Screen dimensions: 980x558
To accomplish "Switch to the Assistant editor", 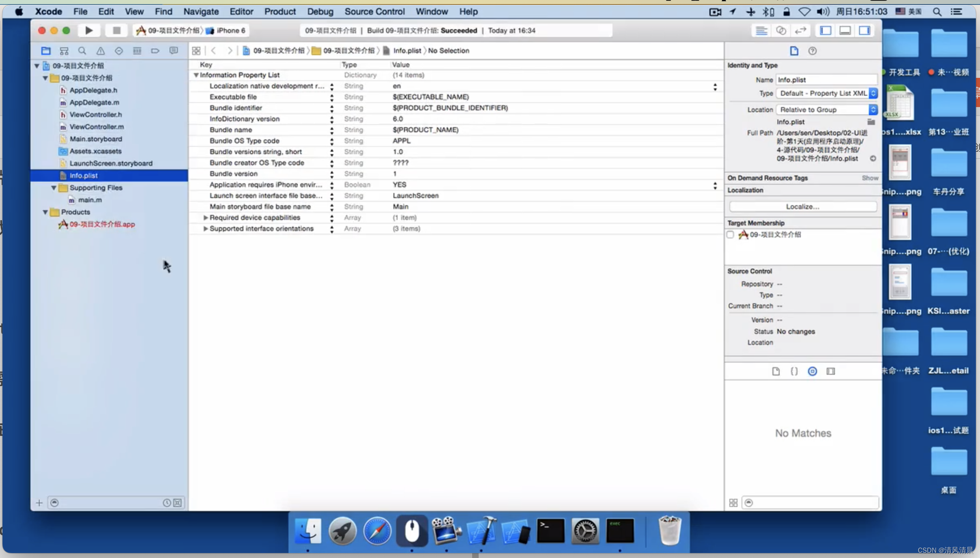I will pos(781,30).
